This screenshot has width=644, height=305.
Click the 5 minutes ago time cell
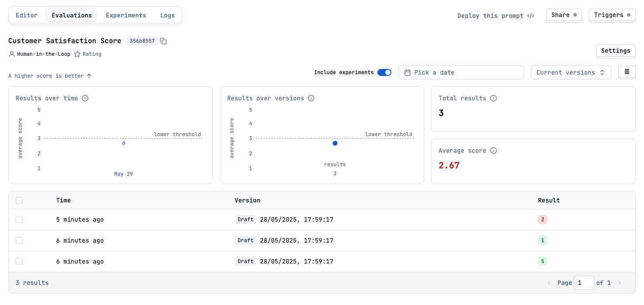[80, 219]
